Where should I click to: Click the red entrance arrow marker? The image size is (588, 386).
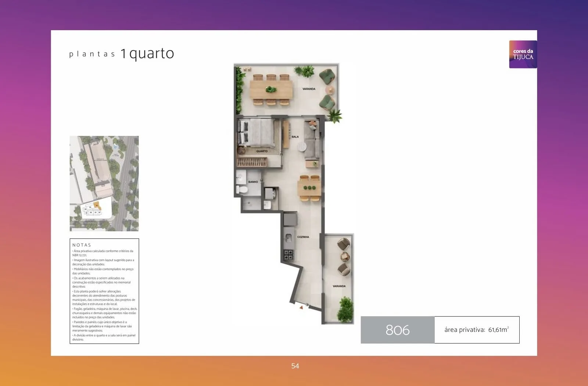pos(301,307)
